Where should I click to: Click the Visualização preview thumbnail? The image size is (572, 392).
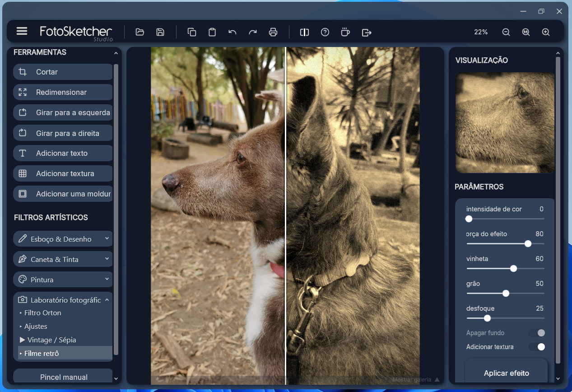click(x=505, y=123)
